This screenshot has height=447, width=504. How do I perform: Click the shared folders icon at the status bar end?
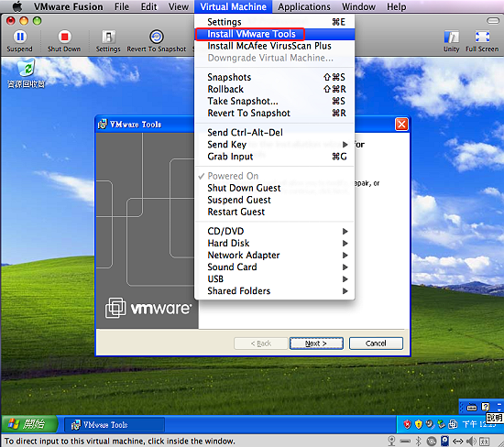[484, 442]
